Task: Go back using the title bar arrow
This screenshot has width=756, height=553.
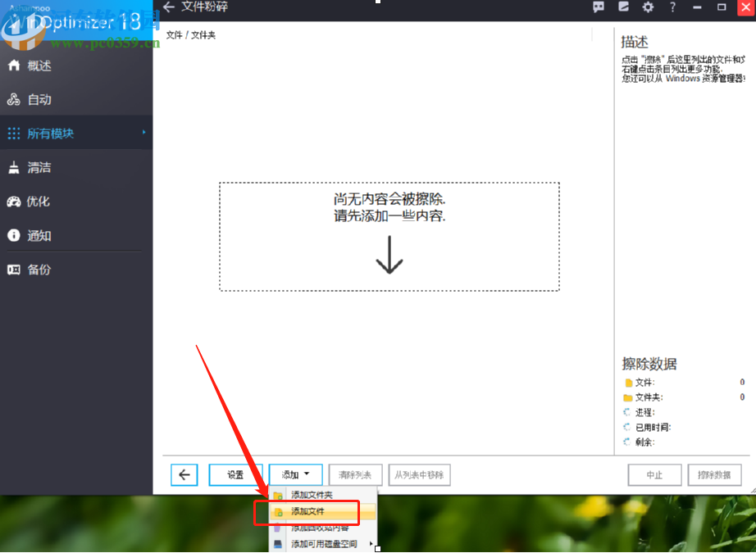Action: point(169,7)
